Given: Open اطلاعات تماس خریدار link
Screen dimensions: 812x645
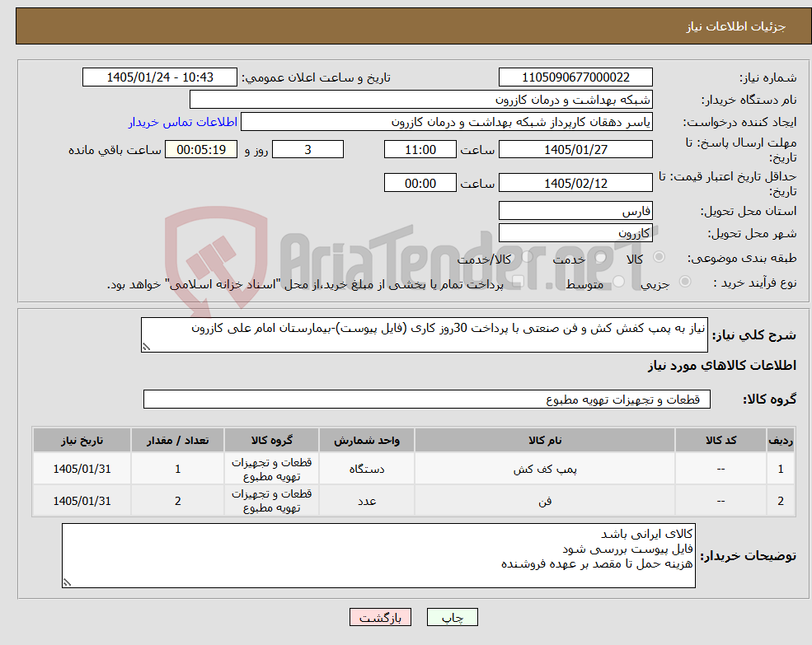Looking at the screenshot, I should pos(183,122).
